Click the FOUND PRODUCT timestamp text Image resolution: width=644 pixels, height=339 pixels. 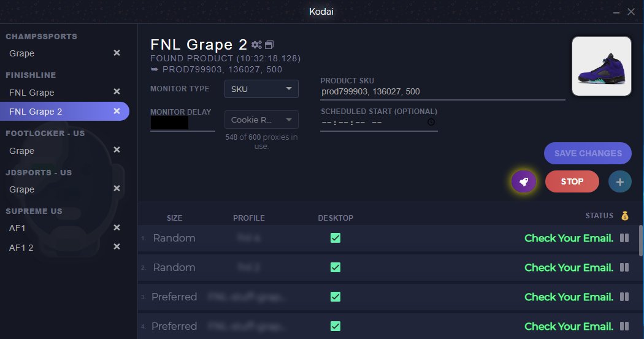[226, 58]
